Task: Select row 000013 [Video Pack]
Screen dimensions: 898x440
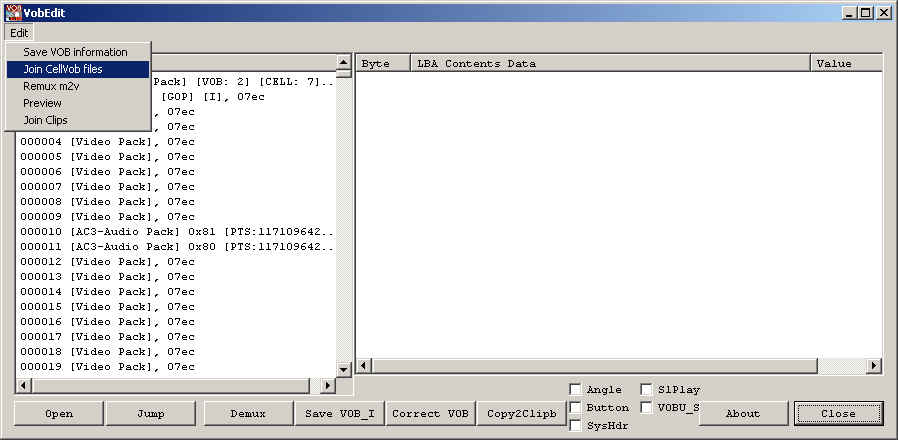Action: [x=175, y=277]
